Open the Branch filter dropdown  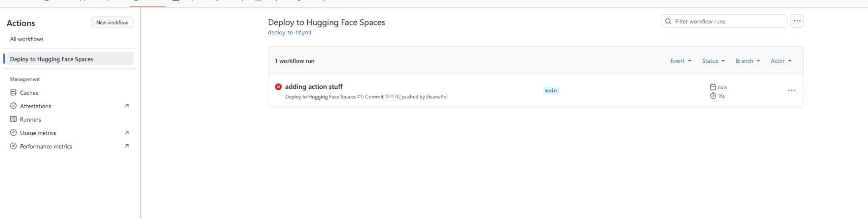click(x=748, y=61)
